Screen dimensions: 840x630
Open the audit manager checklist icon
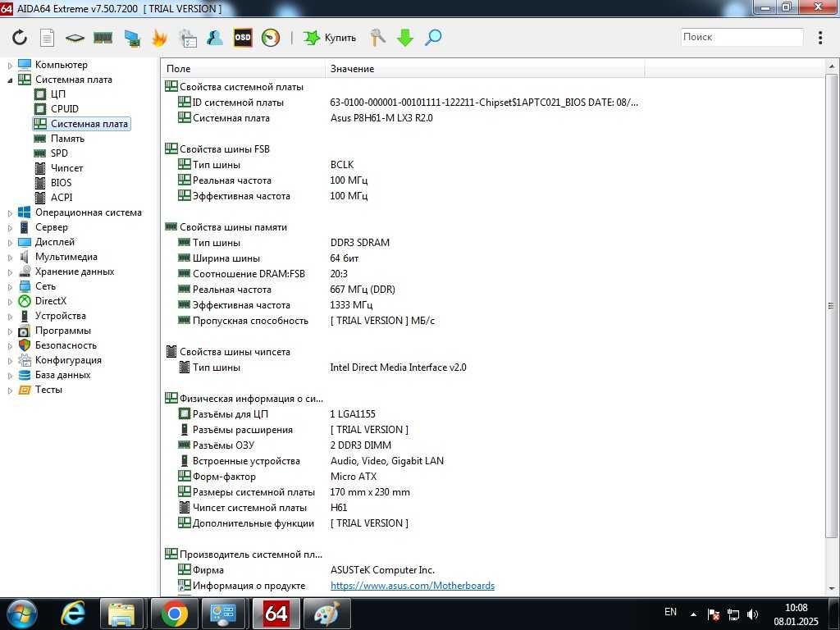point(188,38)
